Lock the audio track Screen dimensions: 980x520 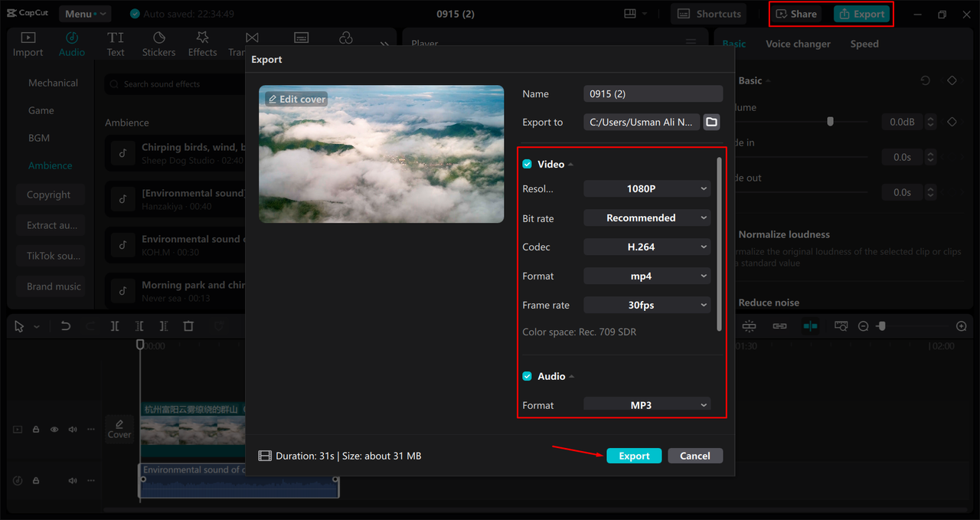[x=36, y=481]
